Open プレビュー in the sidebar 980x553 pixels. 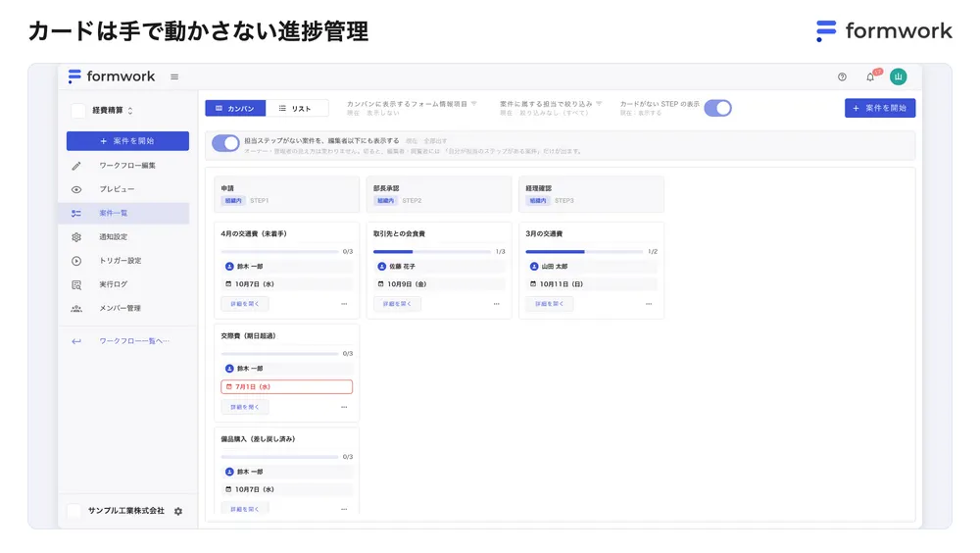117,189
